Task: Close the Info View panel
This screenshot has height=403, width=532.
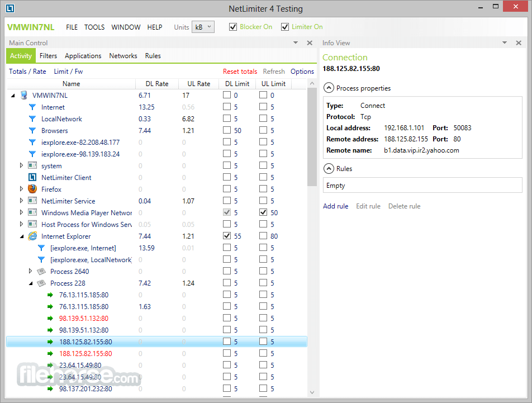Action: pyautogui.click(x=519, y=43)
